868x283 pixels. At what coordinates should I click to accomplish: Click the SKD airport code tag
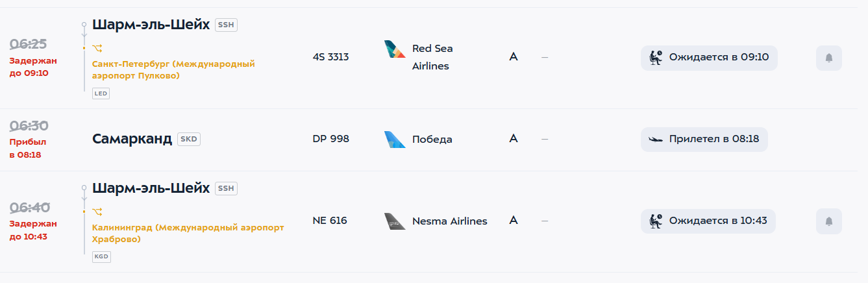pyautogui.click(x=189, y=139)
